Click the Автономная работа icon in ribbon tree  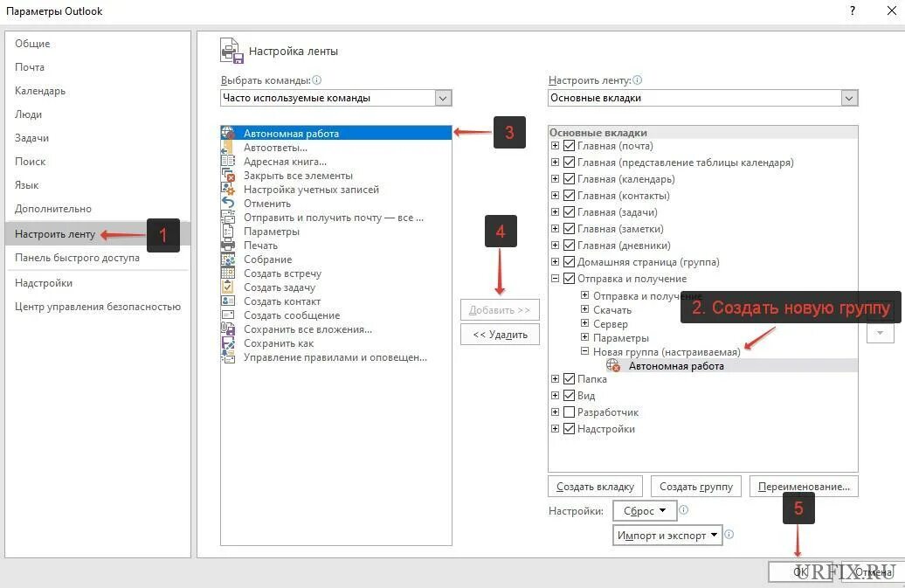613,365
